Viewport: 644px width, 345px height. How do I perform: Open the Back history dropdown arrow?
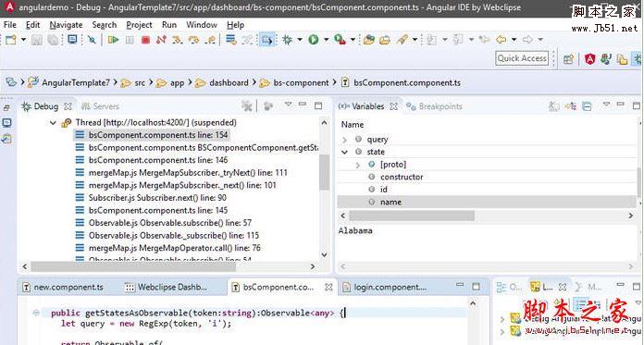click(x=514, y=40)
